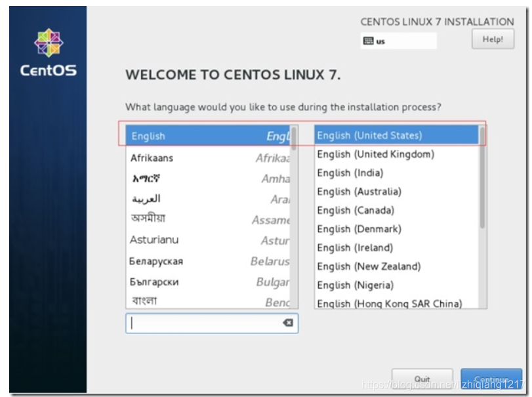Click the Quit button
Screen dimensions: 532x397
422,379
